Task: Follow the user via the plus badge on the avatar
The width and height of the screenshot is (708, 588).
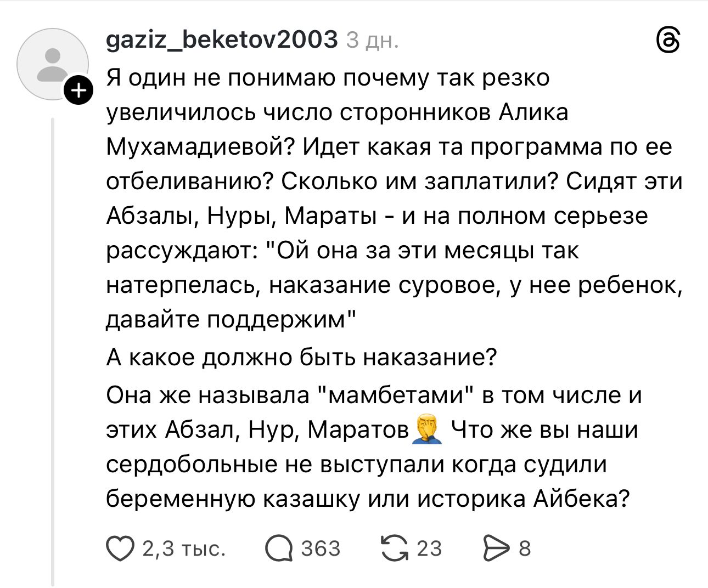Action: point(78,91)
